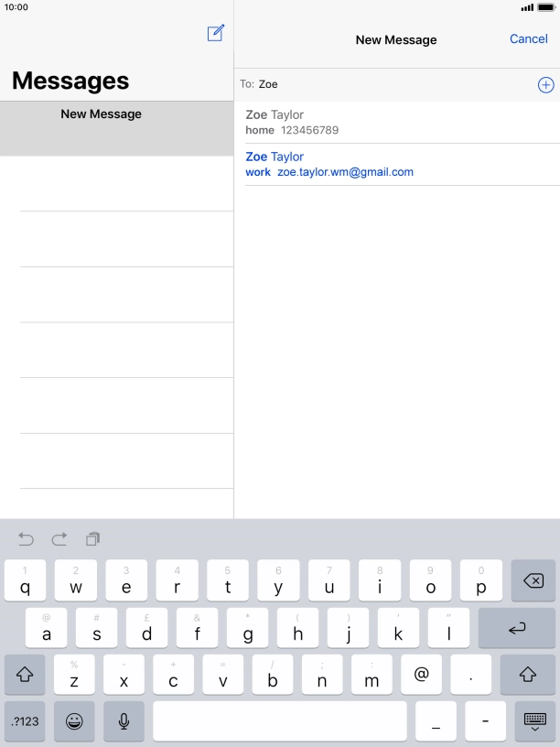Toggle the right shift key

point(528,674)
